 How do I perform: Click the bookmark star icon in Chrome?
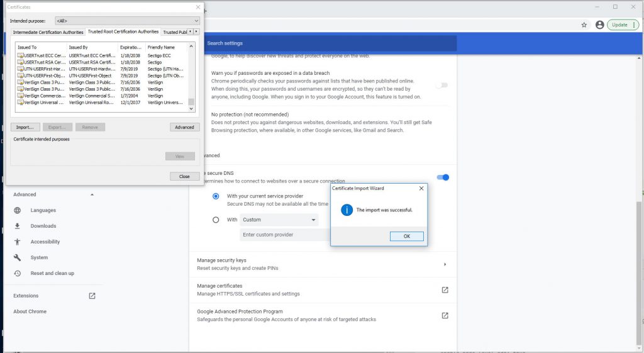584,25
